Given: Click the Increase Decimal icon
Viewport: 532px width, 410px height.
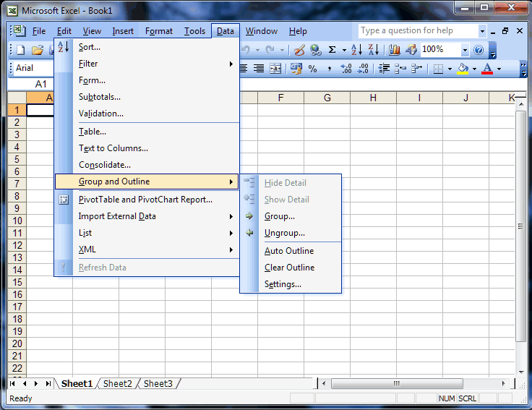Looking at the screenshot, I should pyautogui.click(x=346, y=69).
